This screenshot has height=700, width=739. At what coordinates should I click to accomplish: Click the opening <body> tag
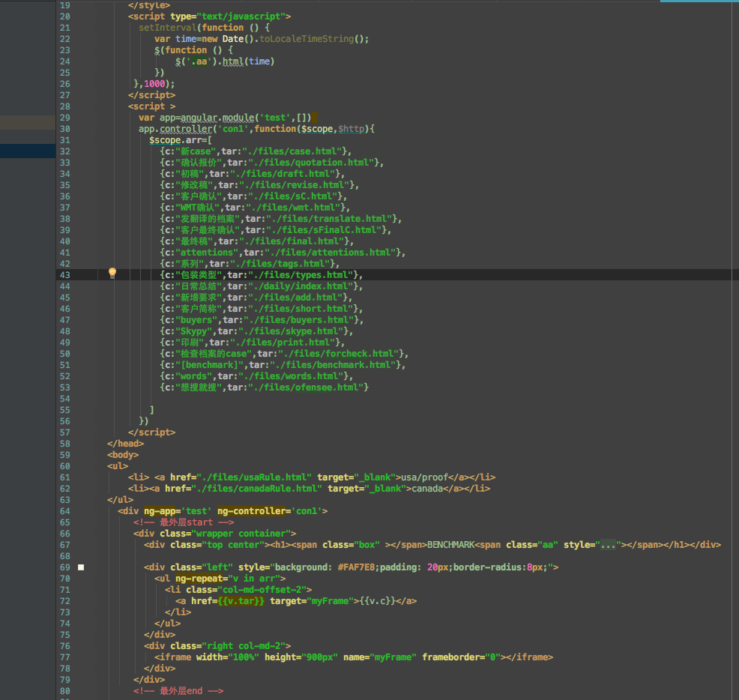click(x=122, y=456)
